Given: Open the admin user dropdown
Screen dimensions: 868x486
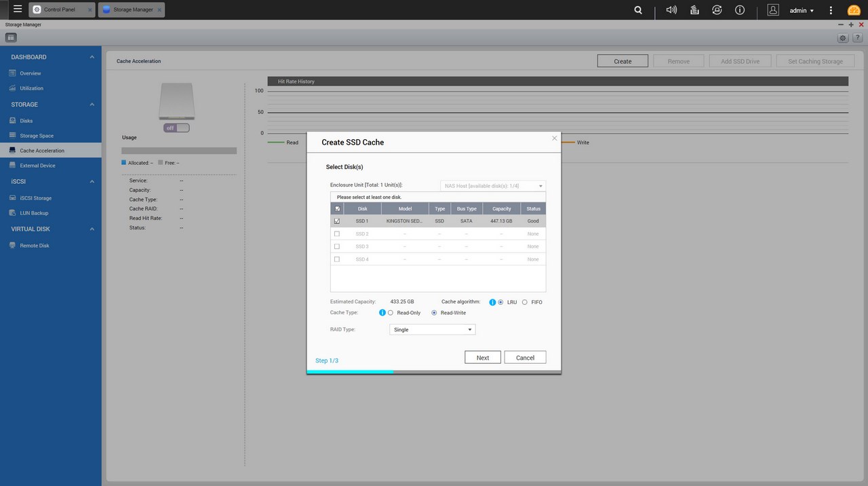Looking at the screenshot, I should point(802,10).
